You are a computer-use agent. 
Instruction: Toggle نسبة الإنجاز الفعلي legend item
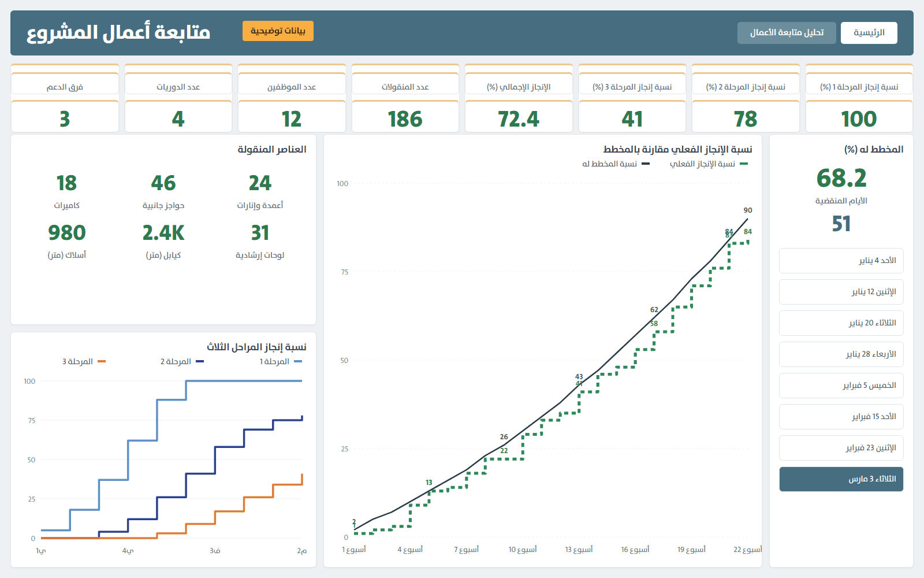[709, 164]
